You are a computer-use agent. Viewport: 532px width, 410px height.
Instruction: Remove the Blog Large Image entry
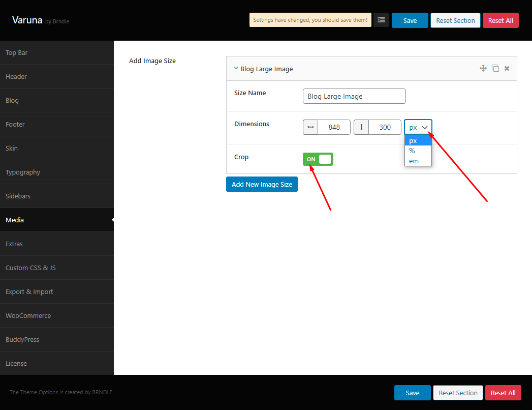(x=507, y=68)
